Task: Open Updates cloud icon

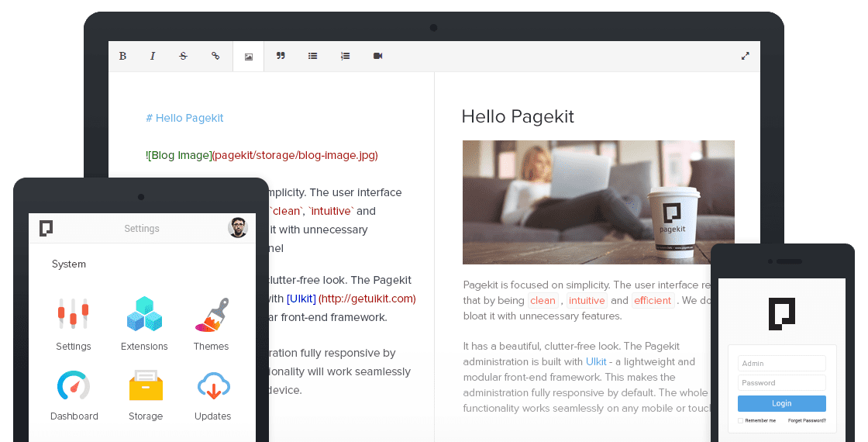Action: pos(212,385)
